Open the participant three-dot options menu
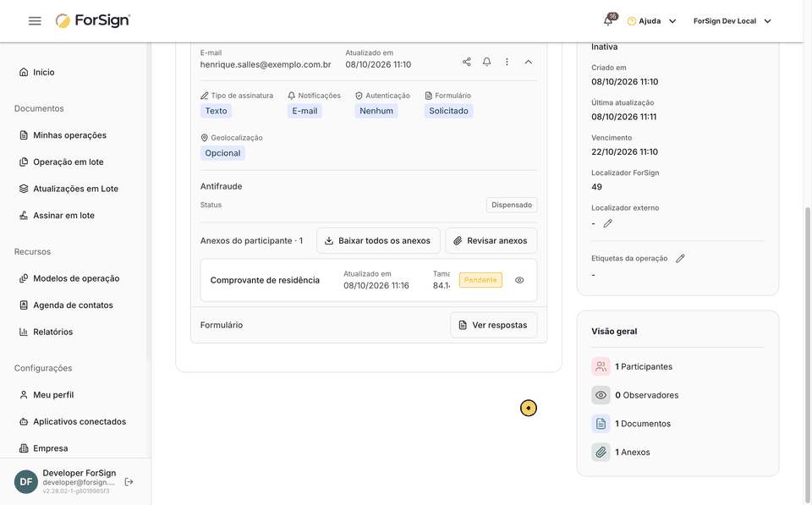812x505 pixels. click(x=507, y=62)
